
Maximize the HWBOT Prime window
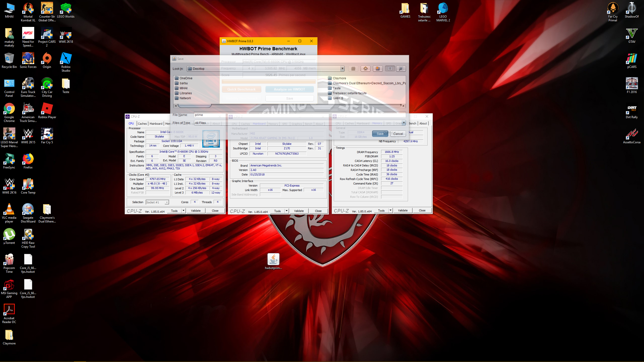pyautogui.click(x=300, y=41)
